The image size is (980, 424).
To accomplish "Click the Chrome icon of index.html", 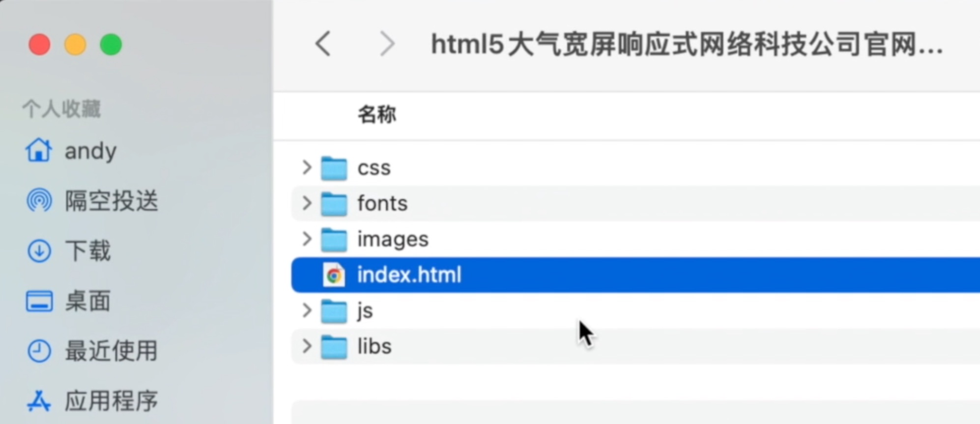I will tap(334, 275).
